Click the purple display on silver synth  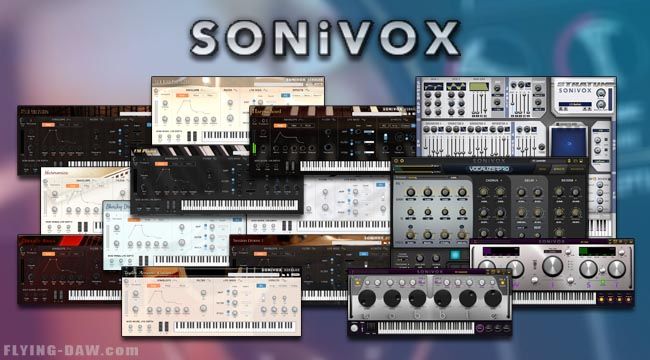501,252
